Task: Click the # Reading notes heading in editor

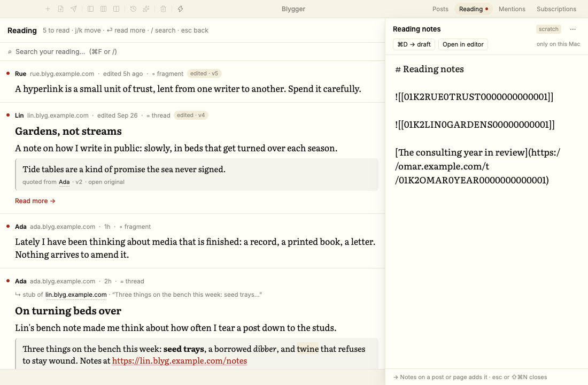Action: point(429,69)
